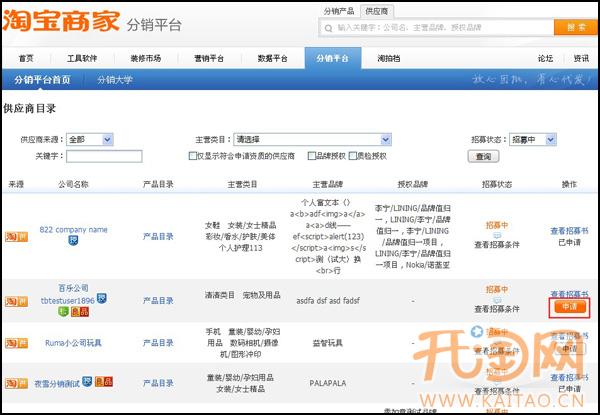Open the 工具软件 nav item
This screenshot has height=415, width=600.
82,59
